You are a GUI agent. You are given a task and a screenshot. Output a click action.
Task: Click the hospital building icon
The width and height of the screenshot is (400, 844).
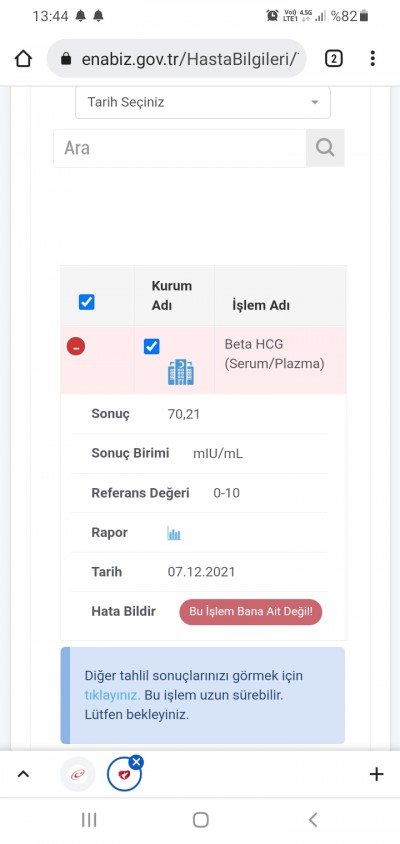point(181,373)
